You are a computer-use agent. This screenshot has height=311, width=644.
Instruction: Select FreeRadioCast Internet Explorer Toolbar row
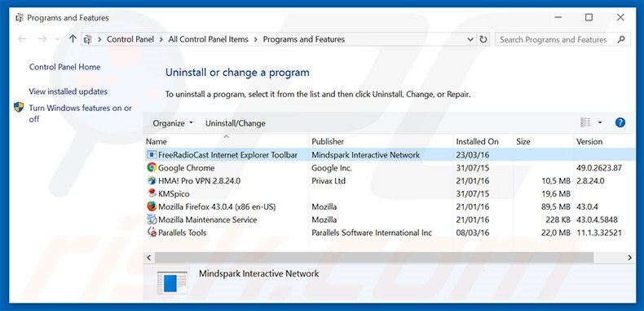coord(390,155)
